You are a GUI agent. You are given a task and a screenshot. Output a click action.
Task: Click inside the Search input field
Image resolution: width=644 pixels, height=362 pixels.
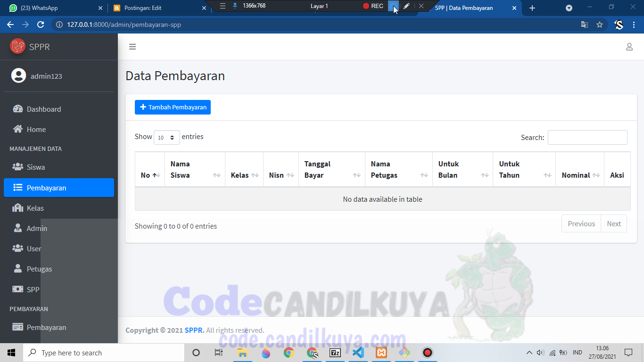coord(587,137)
